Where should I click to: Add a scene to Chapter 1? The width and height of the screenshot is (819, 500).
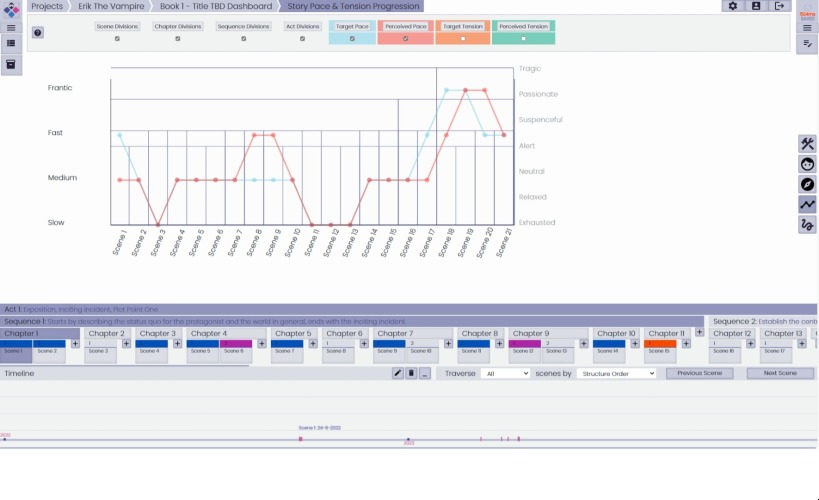pyautogui.click(x=75, y=344)
